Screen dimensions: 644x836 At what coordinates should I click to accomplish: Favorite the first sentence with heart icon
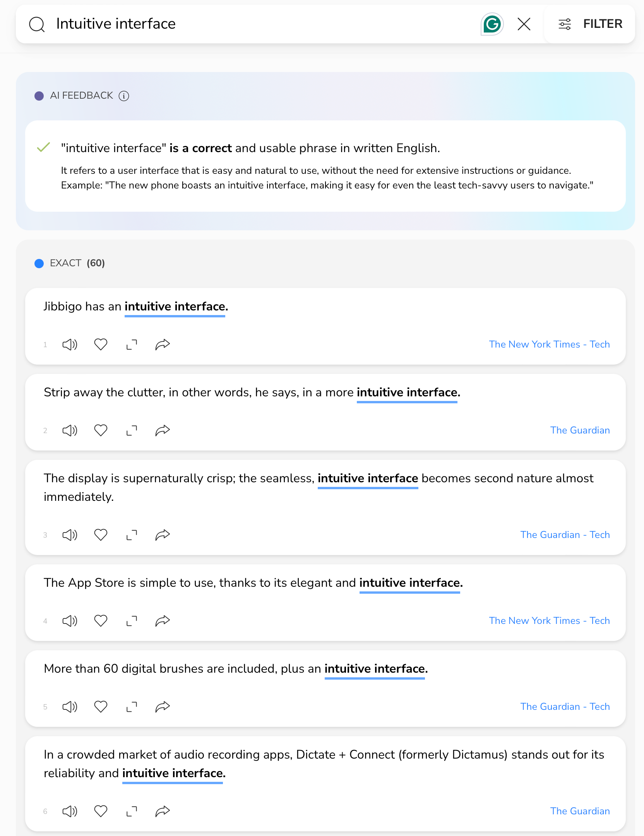[x=101, y=344]
